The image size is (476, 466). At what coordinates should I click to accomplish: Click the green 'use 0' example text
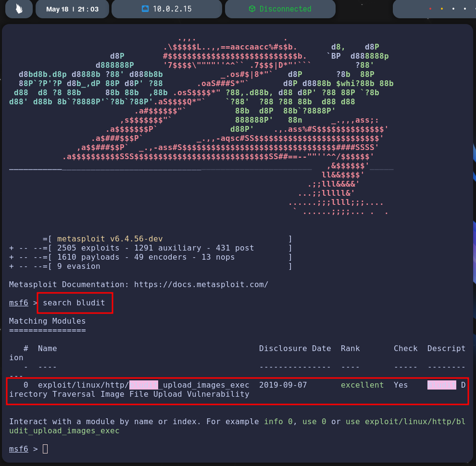pyautogui.click(x=314, y=421)
